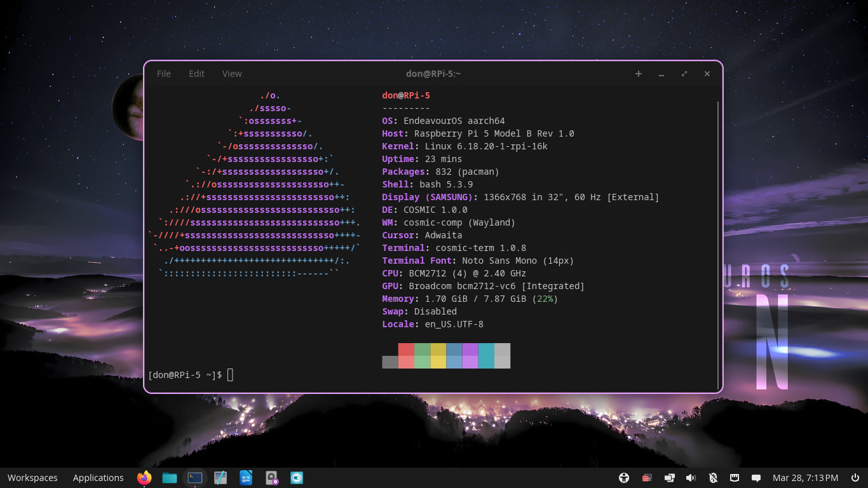Open the accessibility panel applet
Screen dimensions: 868x488
pos(624,478)
